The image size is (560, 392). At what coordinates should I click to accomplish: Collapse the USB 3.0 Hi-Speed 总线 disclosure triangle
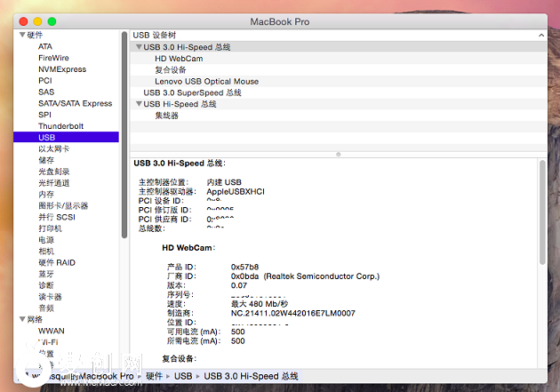[x=138, y=47]
